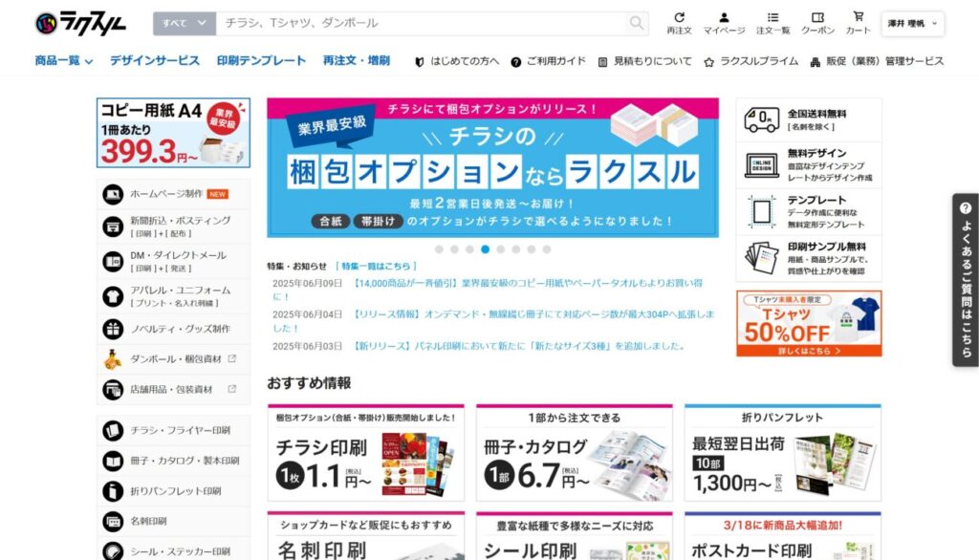Click 特集一覧はこちら link

point(376,266)
